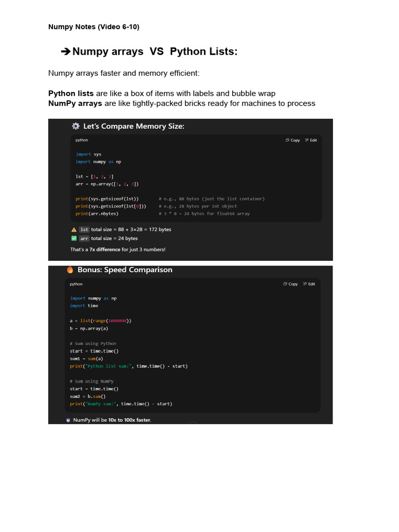The width and height of the screenshot is (399, 532).
Task: Click the gear icon beside Compare Memory Size
Action: tap(75, 126)
